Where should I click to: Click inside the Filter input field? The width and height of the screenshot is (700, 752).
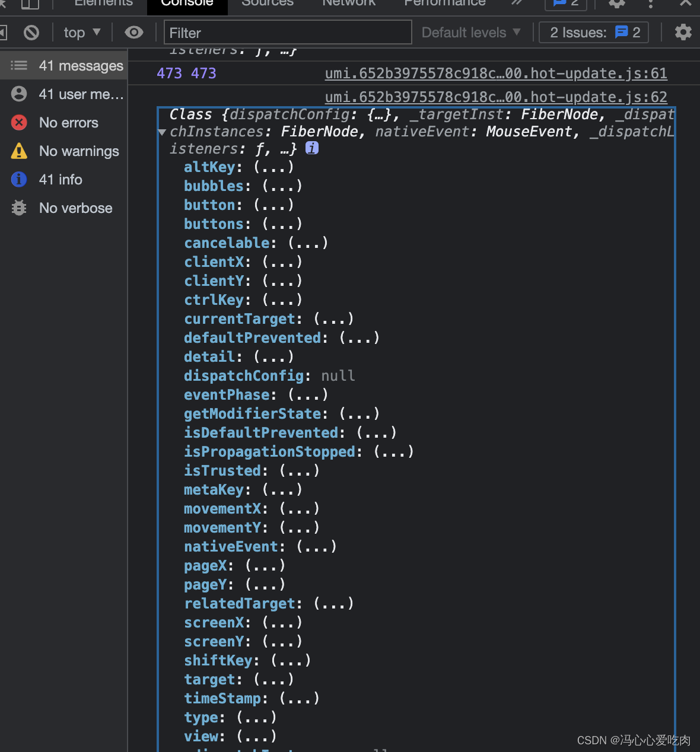pos(287,32)
